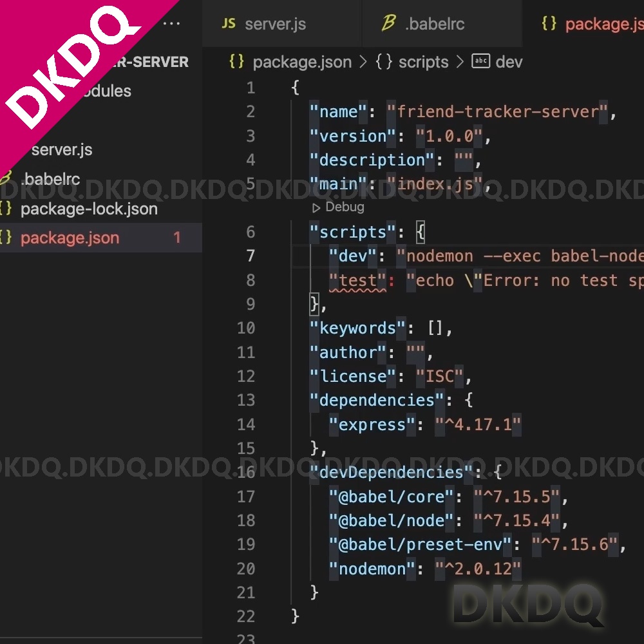Click dev in the breadcrumb
The image size is (644, 644).
(509, 62)
